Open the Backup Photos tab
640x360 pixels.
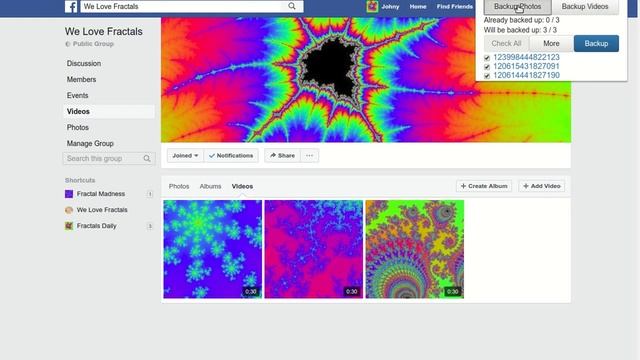[x=518, y=7]
